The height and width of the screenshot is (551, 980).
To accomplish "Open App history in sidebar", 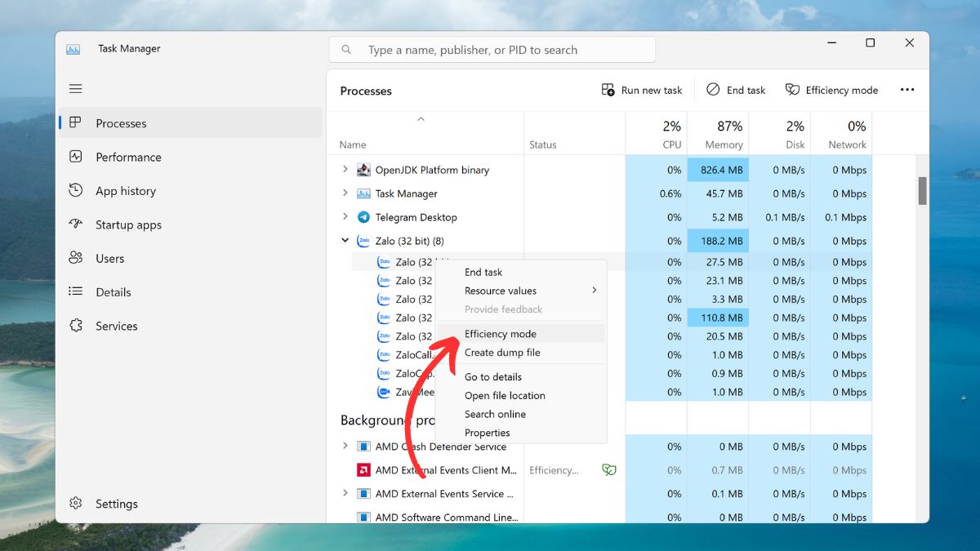I will pos(125,191).
